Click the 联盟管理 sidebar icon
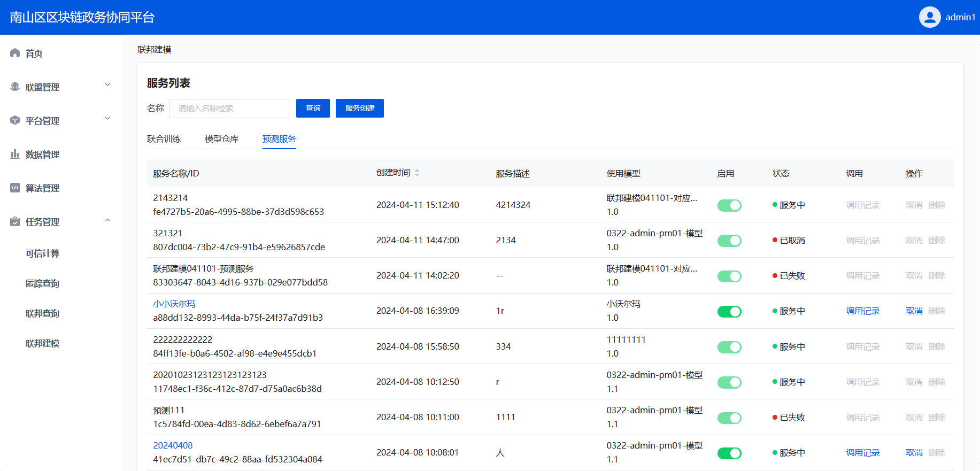 coord(15,87)
